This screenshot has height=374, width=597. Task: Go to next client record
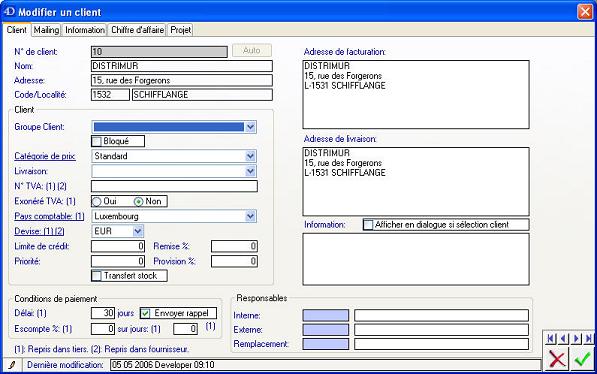(x=576, y=338)
